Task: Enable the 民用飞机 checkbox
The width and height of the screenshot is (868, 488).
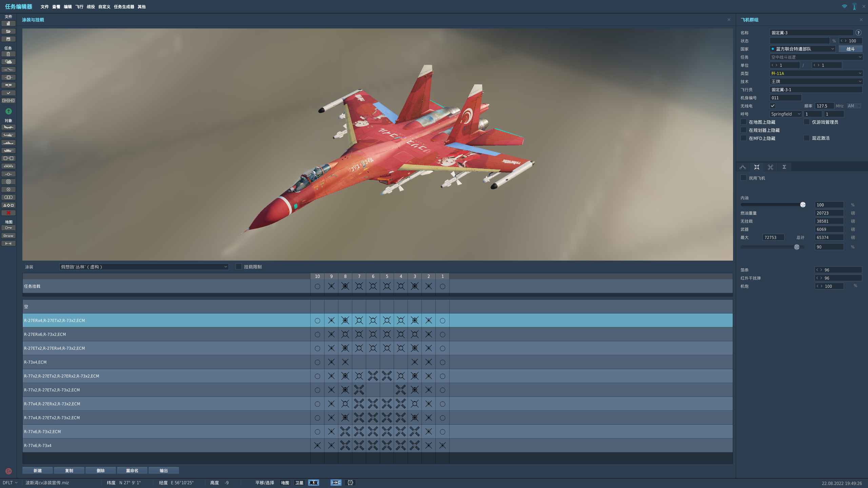Action: pos(744,178)
